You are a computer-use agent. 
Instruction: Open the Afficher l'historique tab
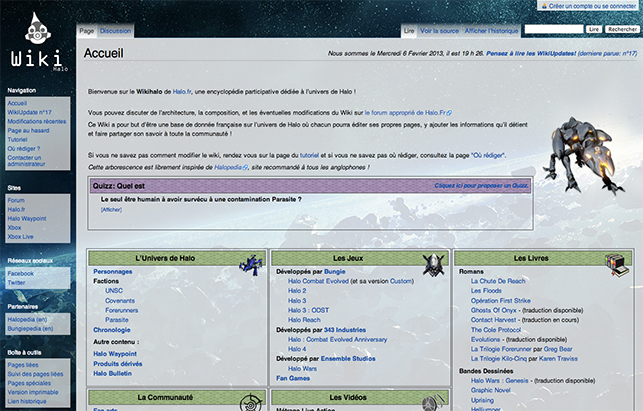tap(491, 31)
